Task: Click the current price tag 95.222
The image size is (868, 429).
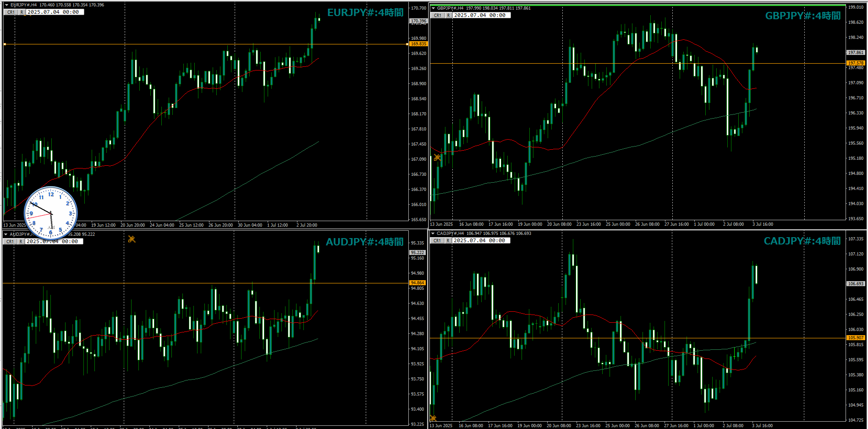Action: pyautogui.click(x=417, y=253)
